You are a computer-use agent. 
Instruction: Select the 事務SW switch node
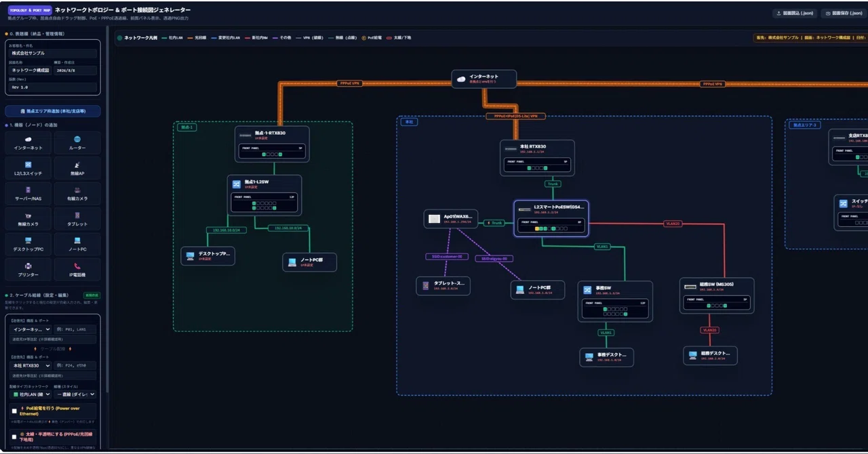(616, 301)
